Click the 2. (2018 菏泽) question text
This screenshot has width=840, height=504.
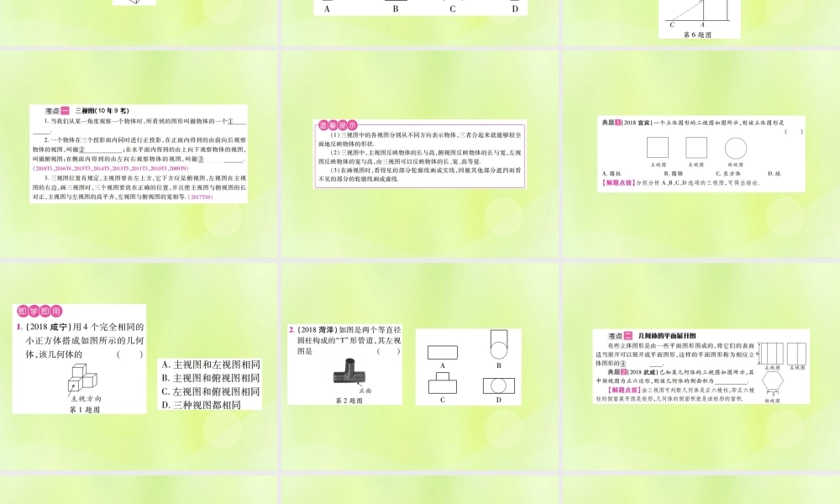(345, 340)
